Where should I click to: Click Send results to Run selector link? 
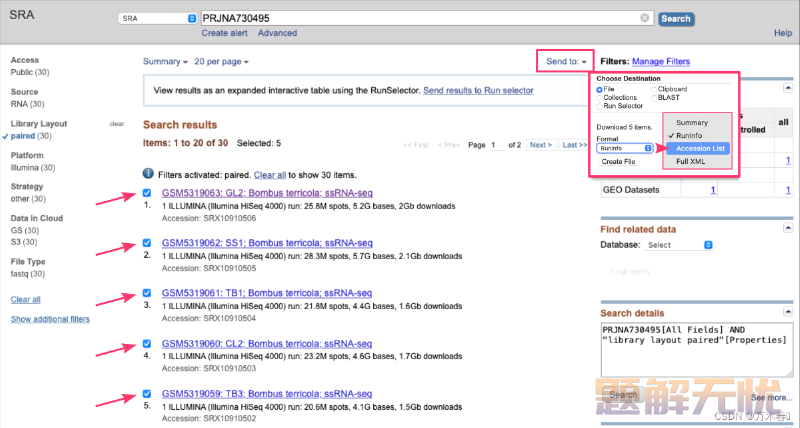(478, 90)
